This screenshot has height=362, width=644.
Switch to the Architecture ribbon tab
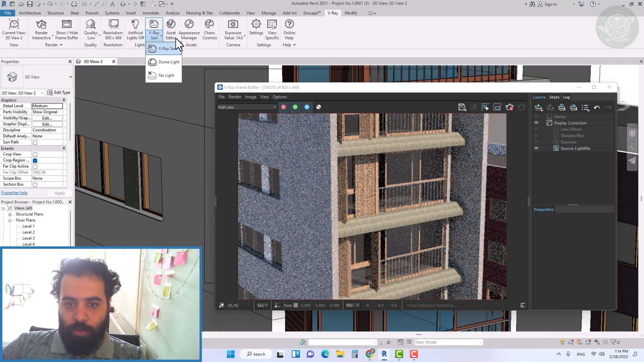pos(30,13)
